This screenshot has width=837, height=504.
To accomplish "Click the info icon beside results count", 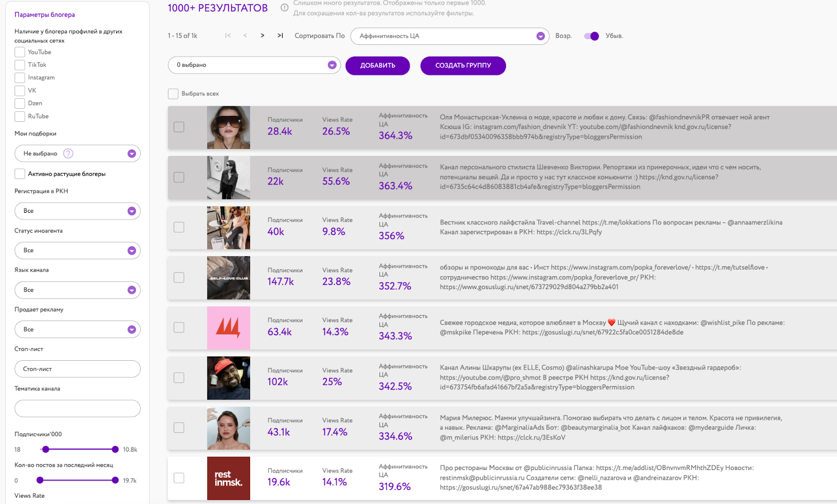I will click(285, 7).
